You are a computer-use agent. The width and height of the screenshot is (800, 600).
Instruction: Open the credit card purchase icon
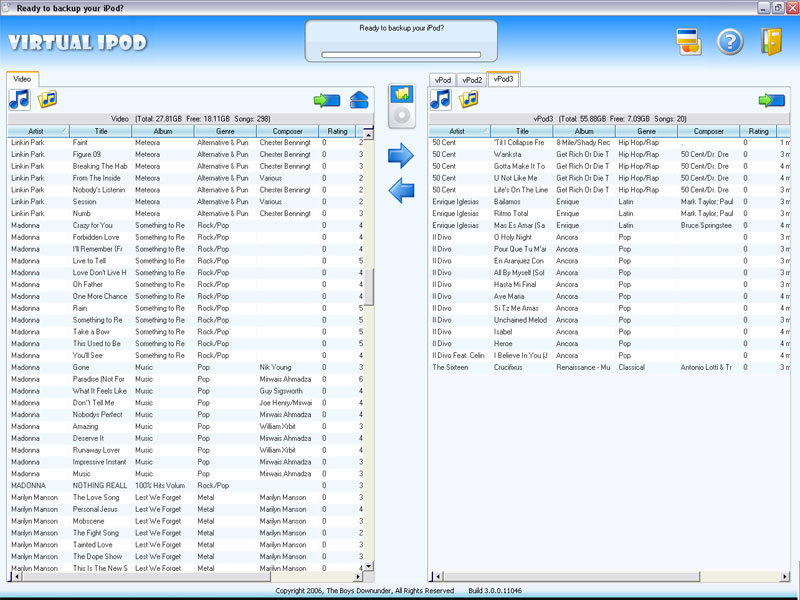(689, 42)
